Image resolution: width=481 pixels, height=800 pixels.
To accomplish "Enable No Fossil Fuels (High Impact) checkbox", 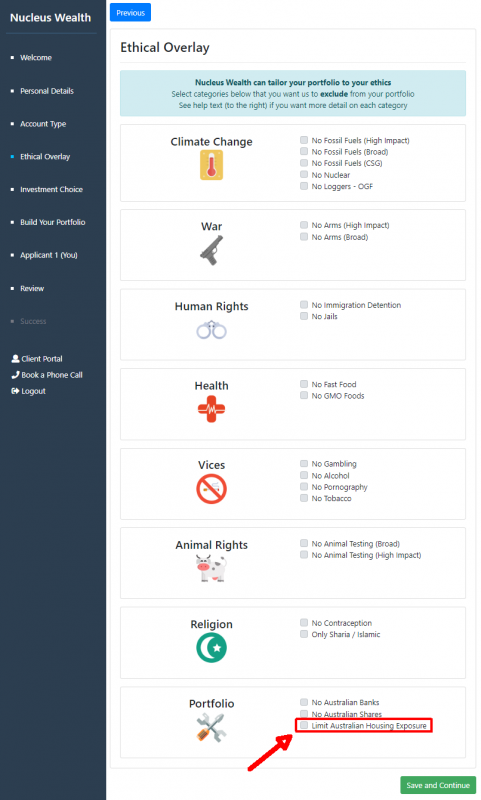I will [x=304, y=140].
